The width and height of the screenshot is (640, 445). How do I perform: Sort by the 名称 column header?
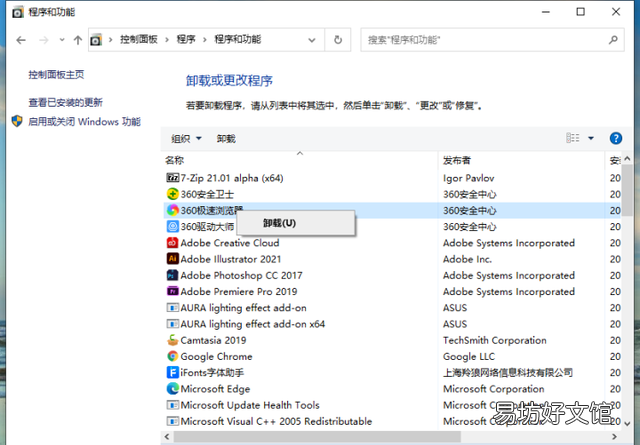click(300, 160)
